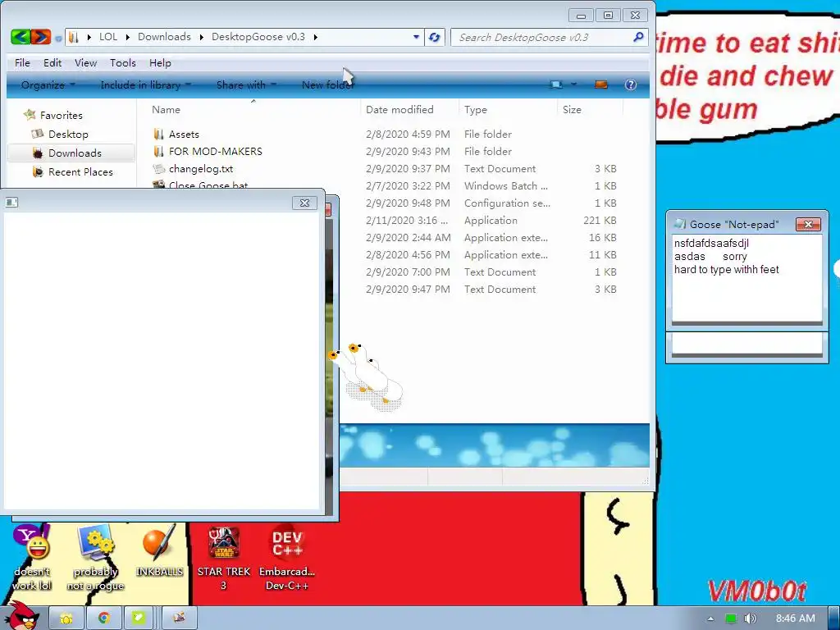Open the STAR TREK 3 desktop icon
This screenshot has height=630, width=840.
click(x=223, y=558)
